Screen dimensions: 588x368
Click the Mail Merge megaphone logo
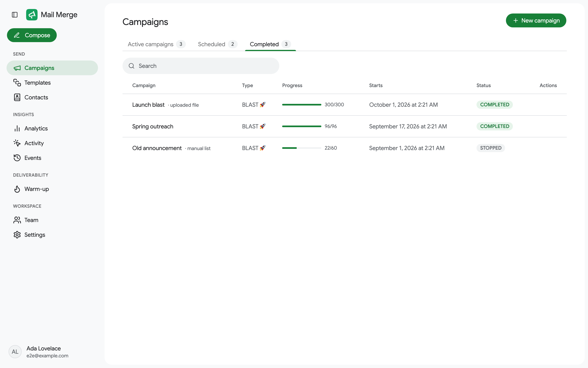(x=32, y=15)
